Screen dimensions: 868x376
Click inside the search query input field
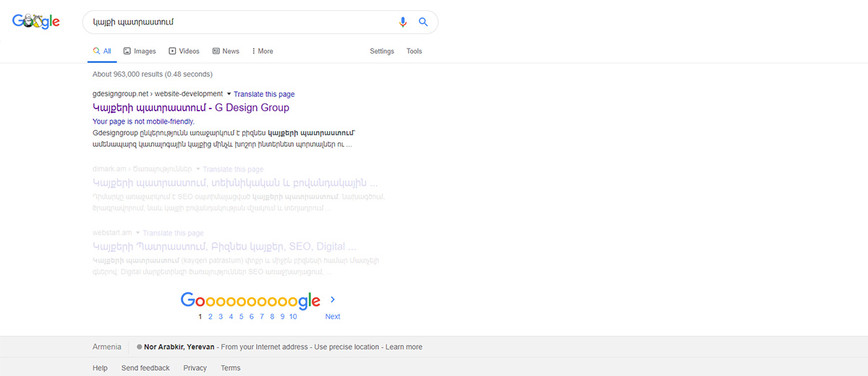click(x=239, y=22)
